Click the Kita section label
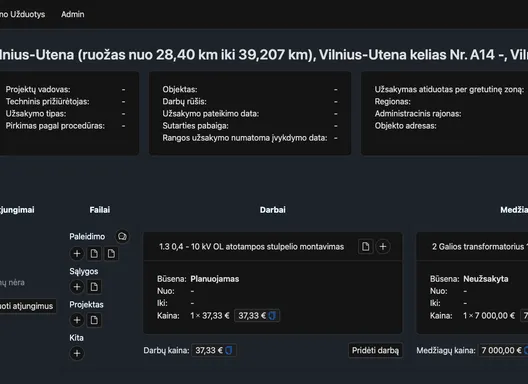This screenshot has height=384, width=528. point(76,338)
